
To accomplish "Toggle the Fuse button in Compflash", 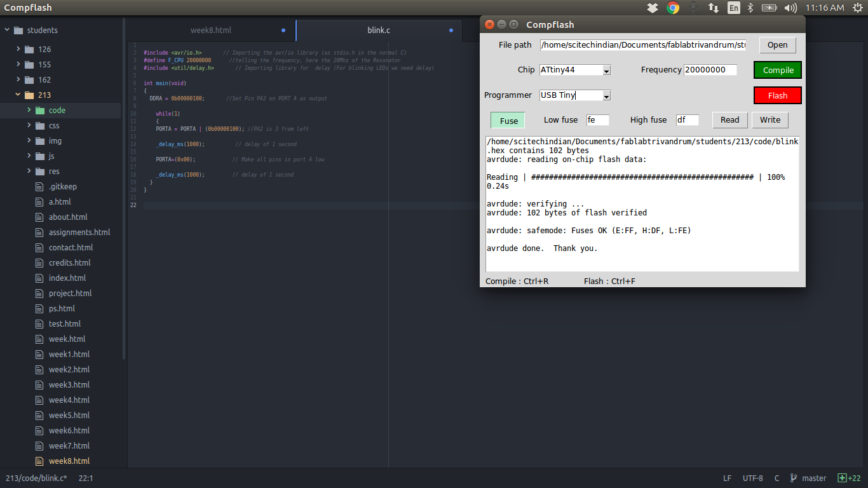I will point(508,121).
